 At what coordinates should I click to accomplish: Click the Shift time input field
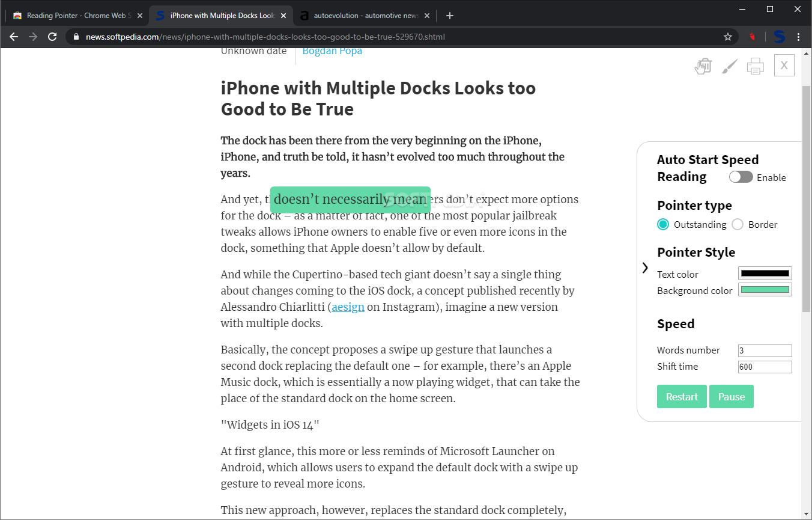[765, 367]
